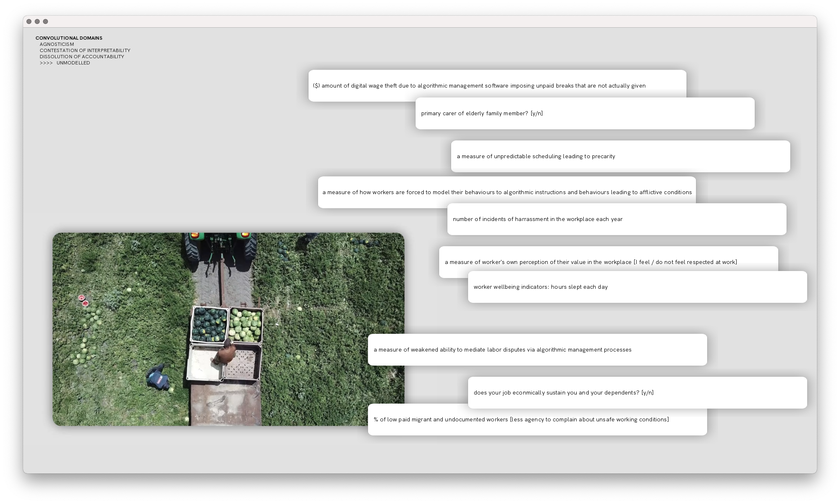Screen dimensions: 840x504
Task: Click the digital wage theft card
Action: coord(497,85)
